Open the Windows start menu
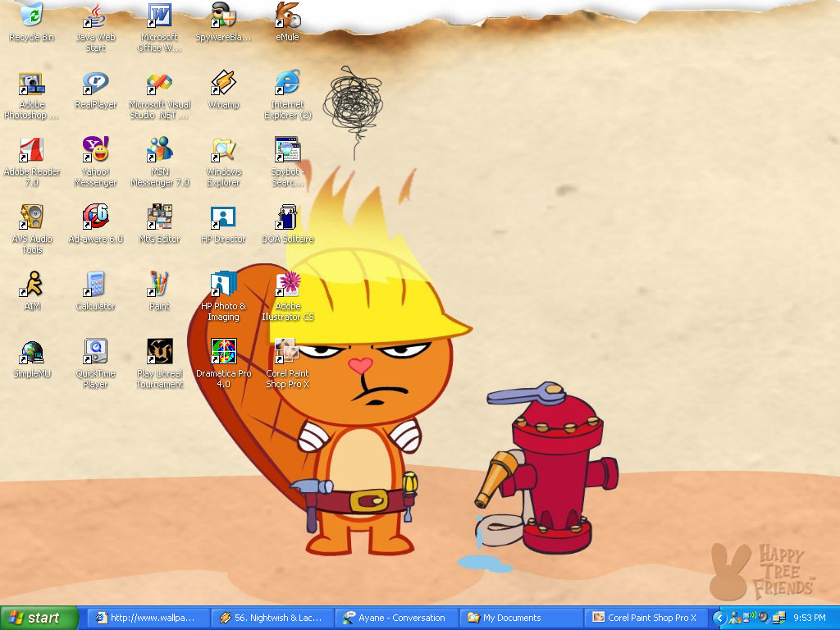 tap(39, 618)
